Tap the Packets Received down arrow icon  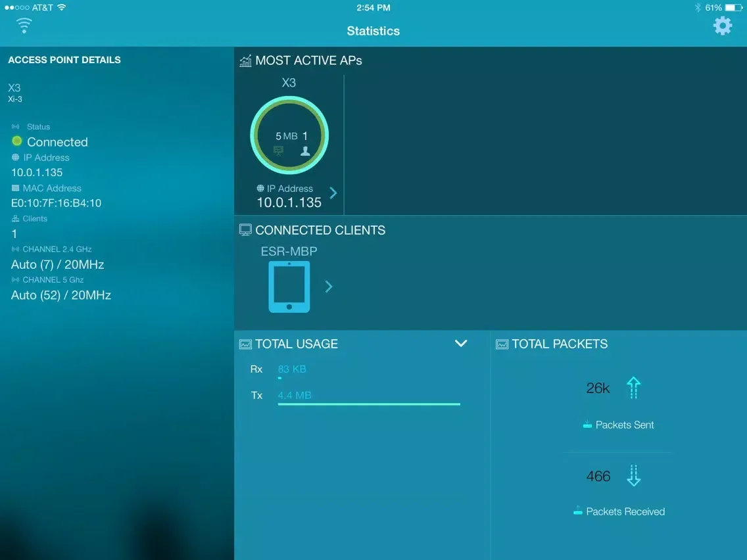click(x=634, y=476)
